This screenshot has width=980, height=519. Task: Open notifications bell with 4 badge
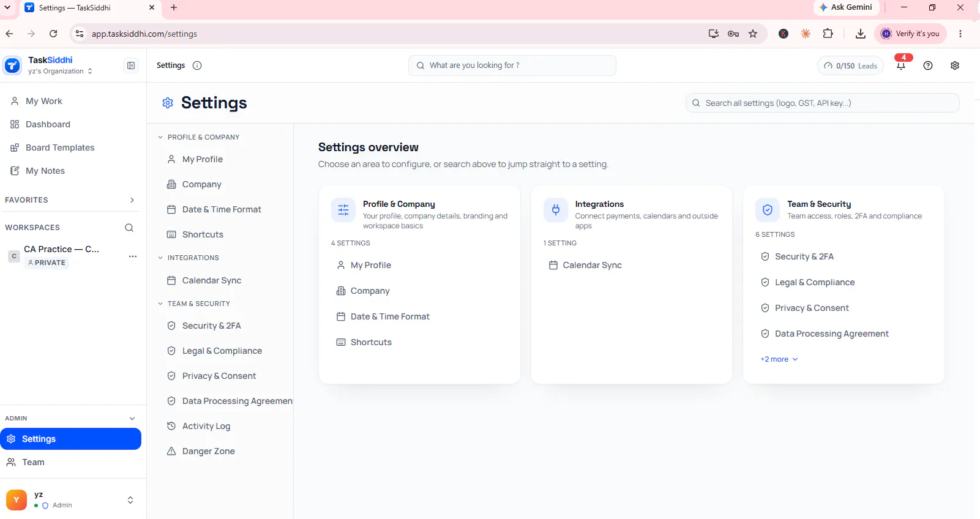click(901, 64)
